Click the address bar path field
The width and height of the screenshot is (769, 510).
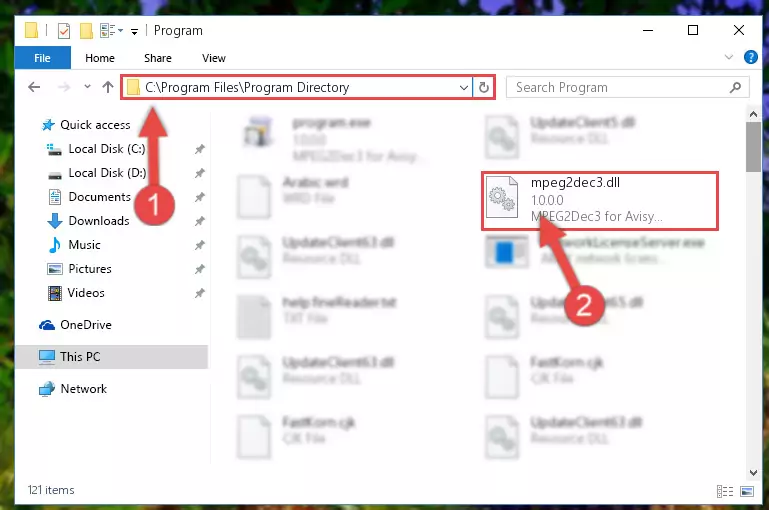(x=298, y=87)
